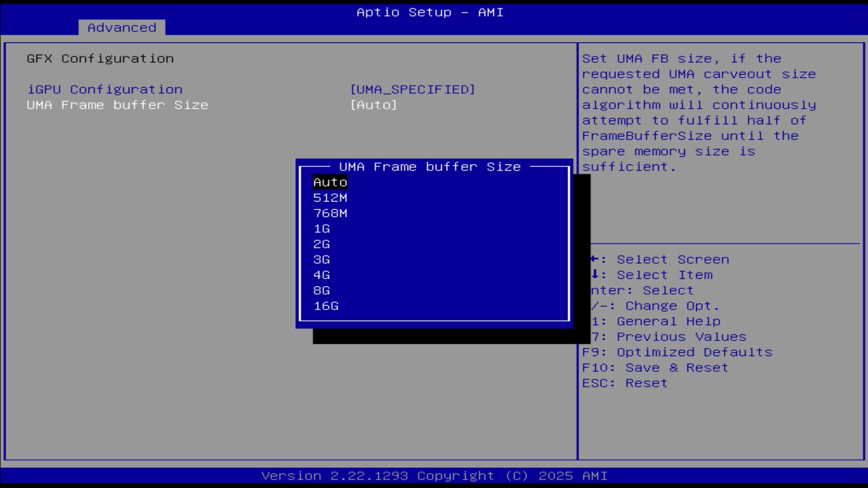Select the 16G option at list bottom
Viewport: 868px width, 488px height.
[326, 306]
